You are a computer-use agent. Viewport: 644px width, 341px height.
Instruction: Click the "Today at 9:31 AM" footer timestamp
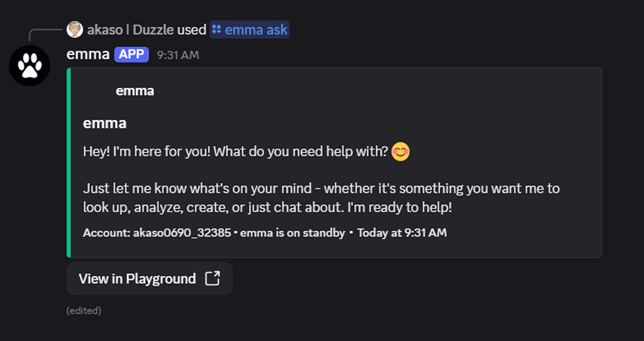click(402, 233)
